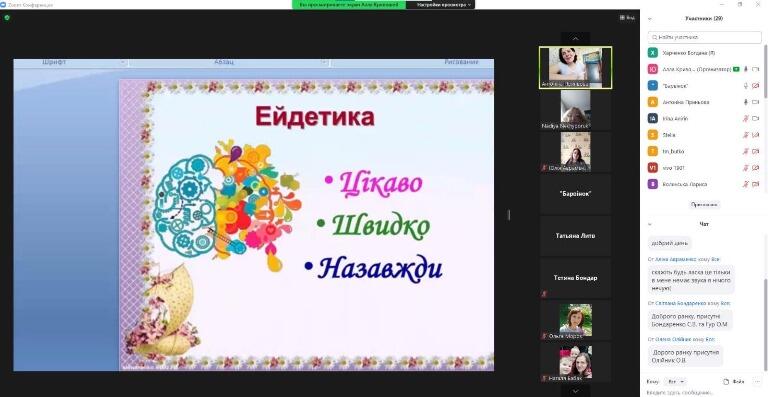Click the Ейдетика title on the shared slide
The height and width of the screenshot is (397, 768).
315,117
